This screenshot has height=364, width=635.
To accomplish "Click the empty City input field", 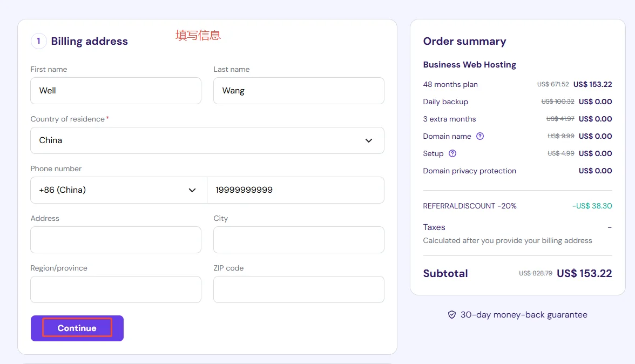I will pyautogui.click(x=299, y=240).
